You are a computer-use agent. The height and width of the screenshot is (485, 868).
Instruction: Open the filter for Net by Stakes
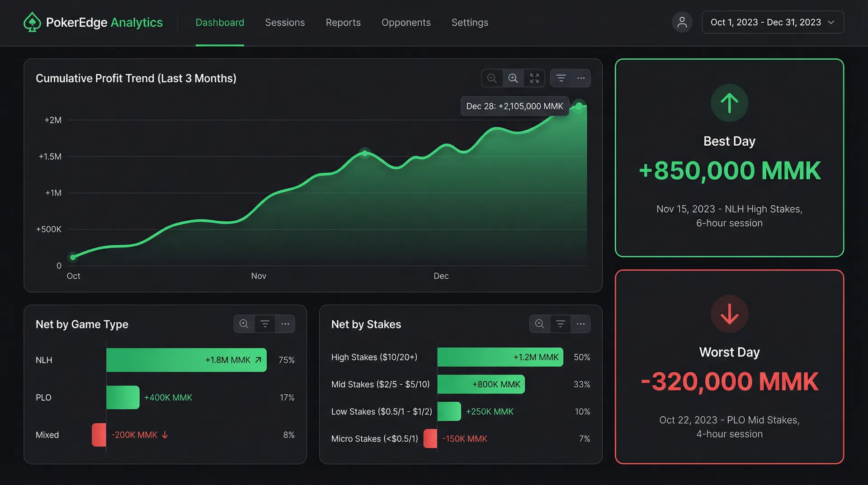pyautogui.click(x=561, y=324)
